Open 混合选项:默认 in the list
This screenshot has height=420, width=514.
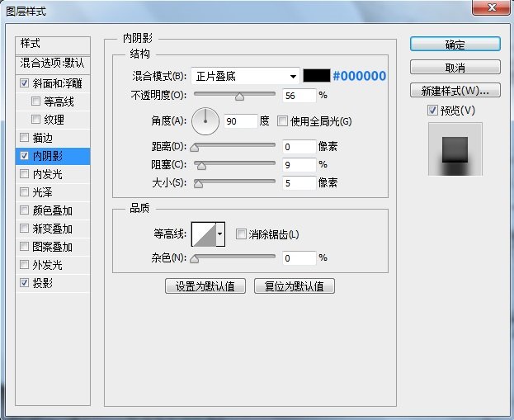click(53, 64)
